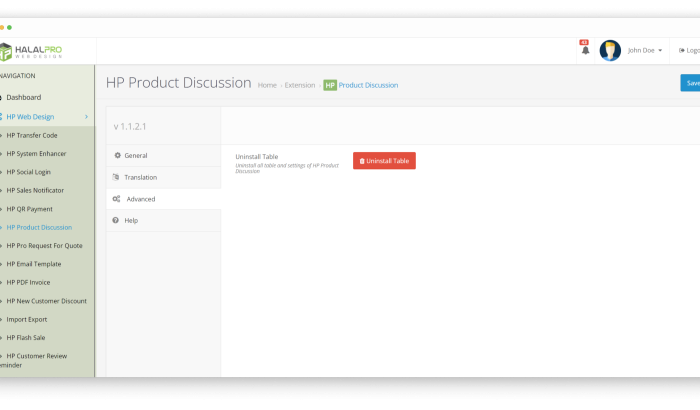Switch to the General tab
The width and height of the screenshot is (700, 410).
pyautogui.click(x=135, y=155)
